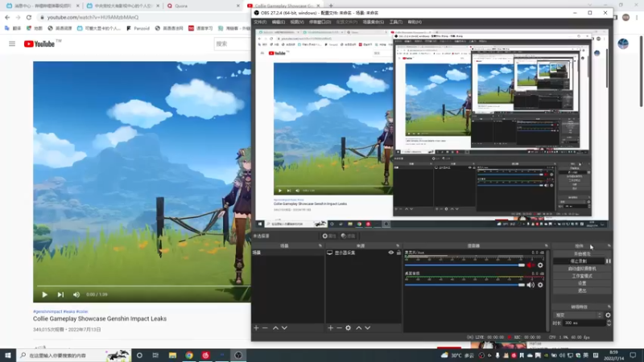Click the YouTube search field
This screenshot has width=644, height=362.
coord(233,44)
